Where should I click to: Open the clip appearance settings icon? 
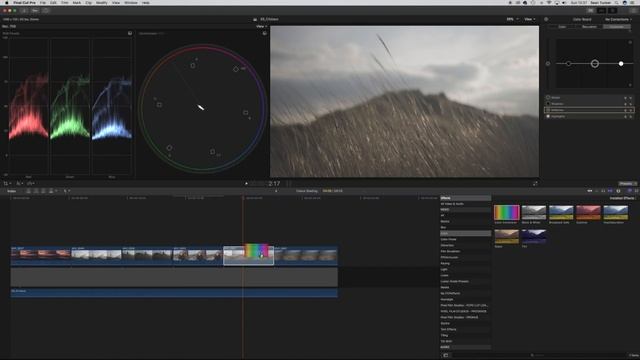(x=618, y=191)
